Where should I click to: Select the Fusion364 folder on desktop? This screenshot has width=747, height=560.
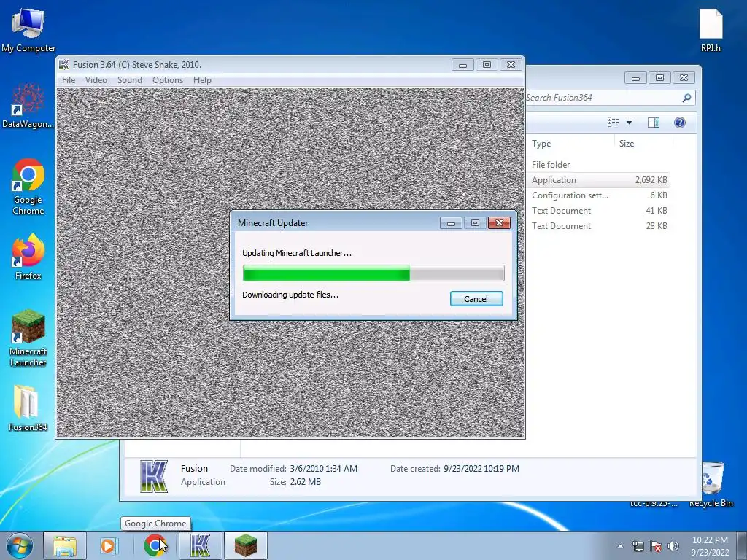point(28,408)
